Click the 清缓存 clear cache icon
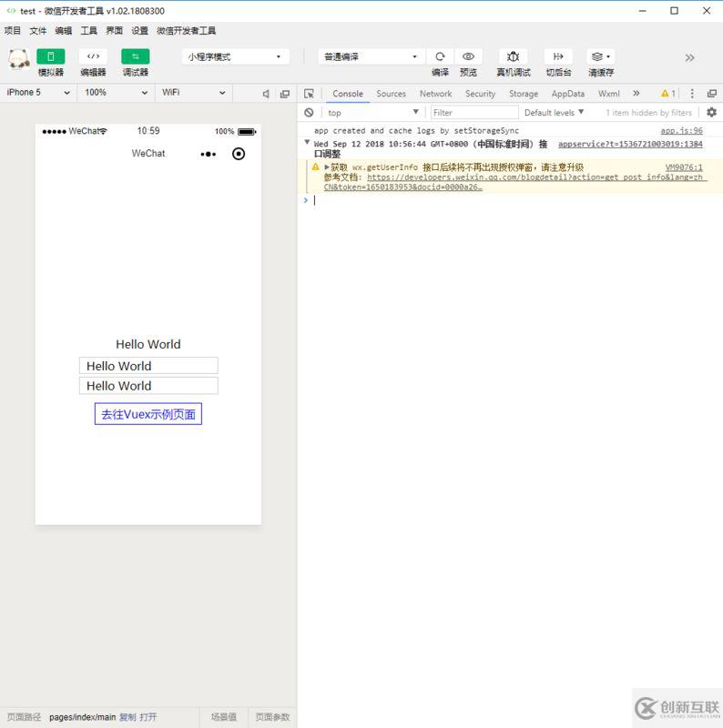The height and width of the screenshot is (728, 723). 600,56
